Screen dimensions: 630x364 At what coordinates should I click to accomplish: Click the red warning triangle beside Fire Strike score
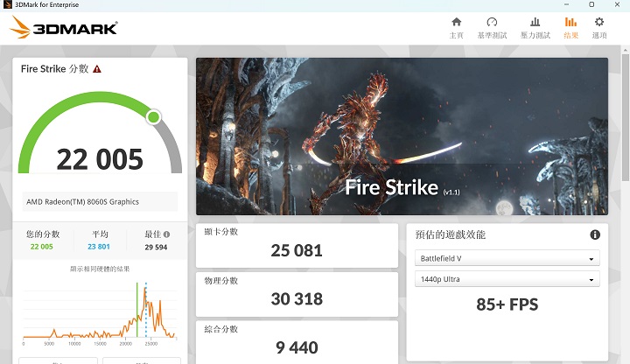tap(97, 69)
